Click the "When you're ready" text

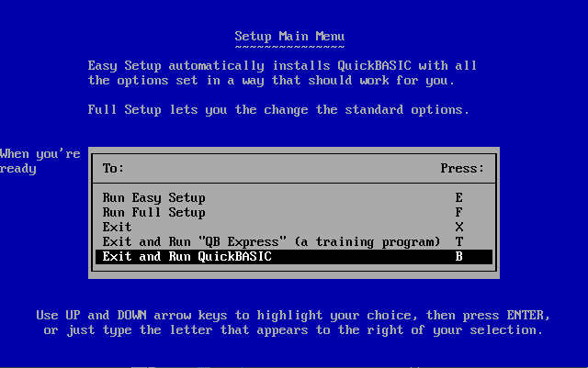click(x=40, y=162)
